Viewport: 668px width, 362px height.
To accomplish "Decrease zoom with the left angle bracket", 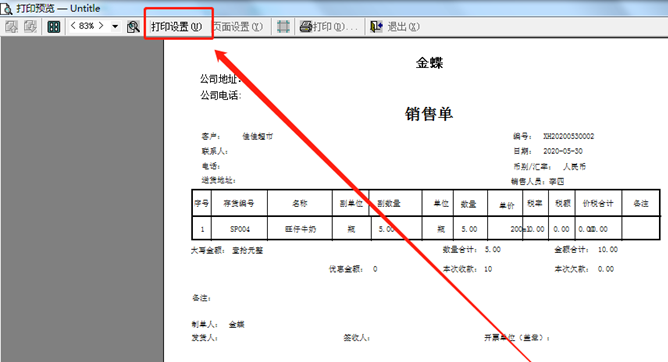I will [x=73, y=26].
